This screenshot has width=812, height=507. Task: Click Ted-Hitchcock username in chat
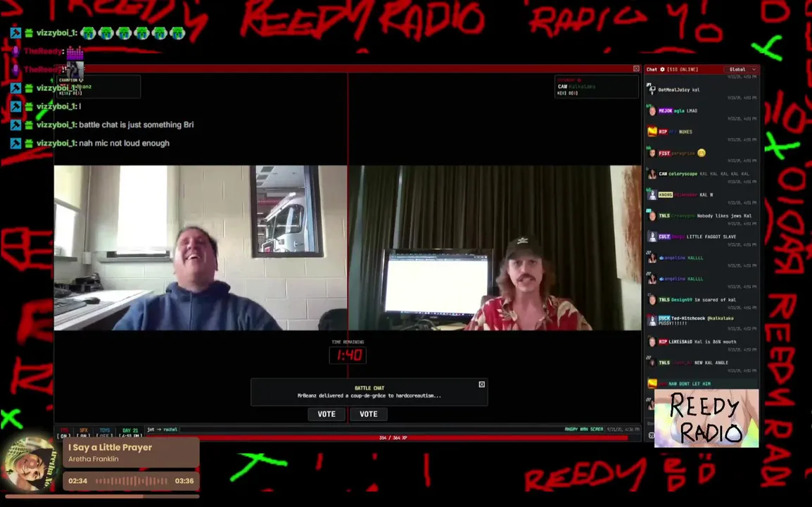[688, 318]
